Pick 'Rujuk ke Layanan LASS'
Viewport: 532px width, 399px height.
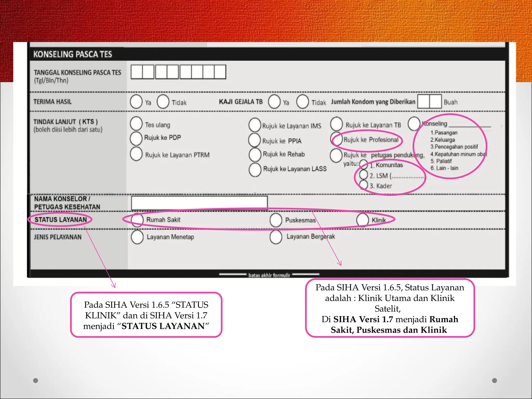click(x=255, y=170)
